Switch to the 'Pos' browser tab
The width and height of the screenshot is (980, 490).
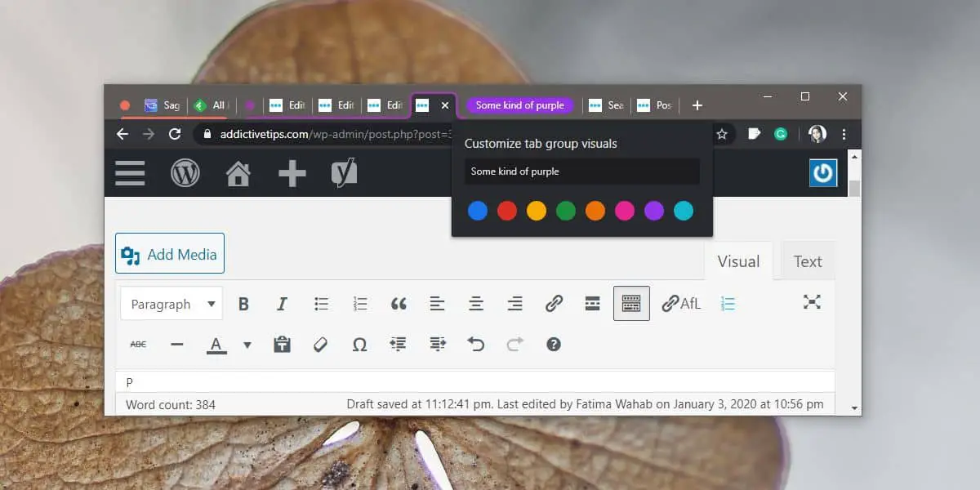coord(655,105)
